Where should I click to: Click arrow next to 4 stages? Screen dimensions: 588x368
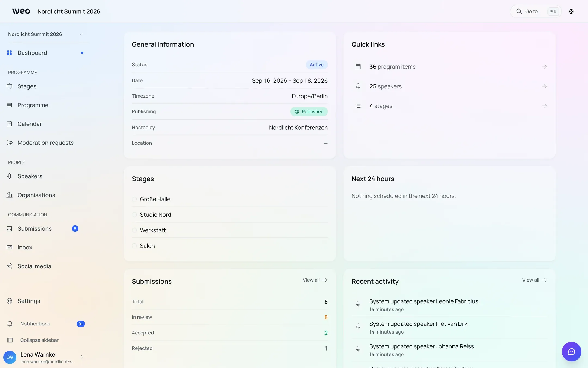(x=544, y=106)
